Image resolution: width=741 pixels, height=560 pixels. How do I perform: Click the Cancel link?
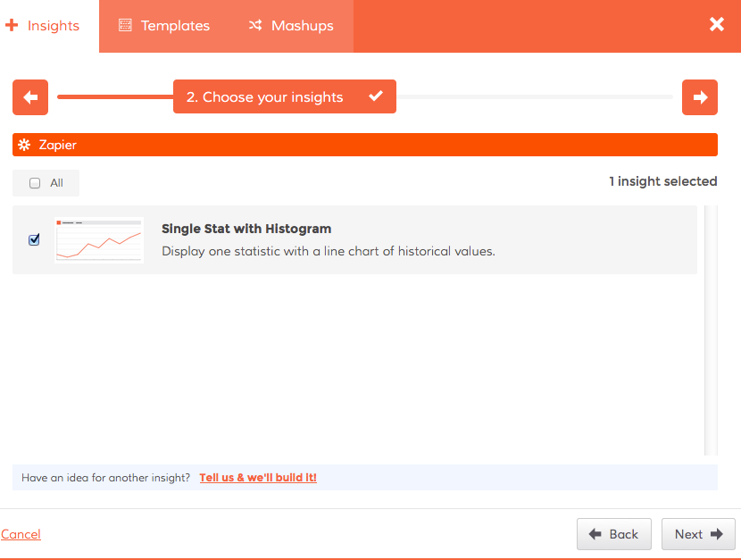click(21, 534)
